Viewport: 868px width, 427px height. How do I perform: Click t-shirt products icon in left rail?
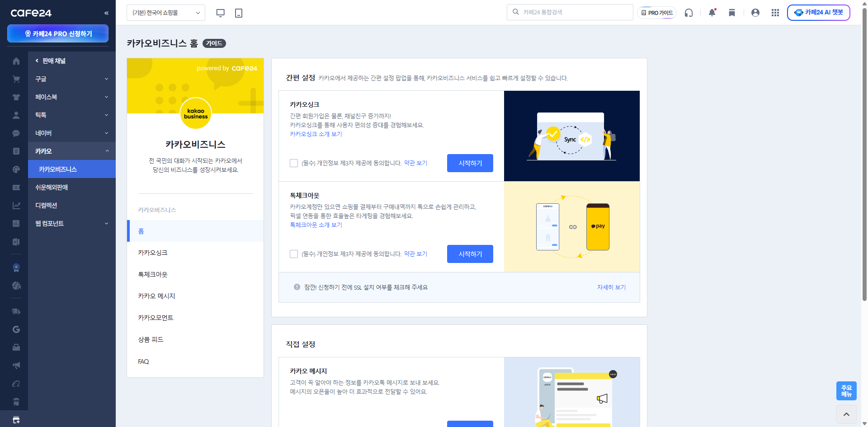[16, 97]
